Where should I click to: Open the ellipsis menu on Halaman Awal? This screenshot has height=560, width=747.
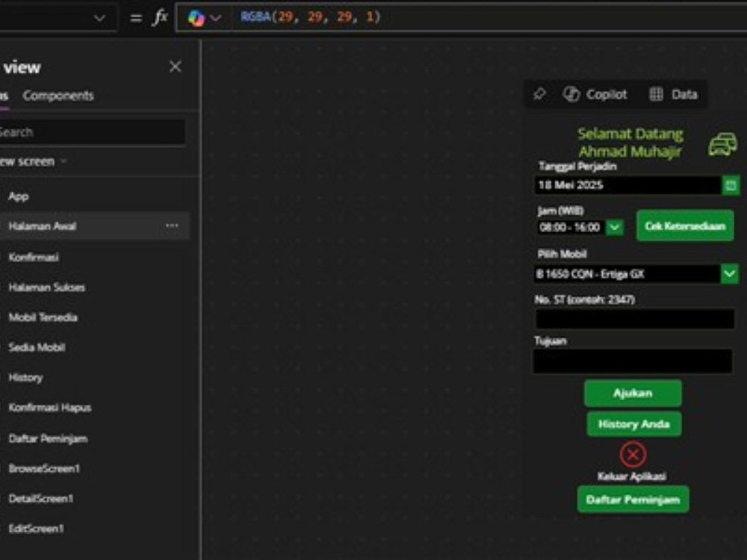pos(173,225)
